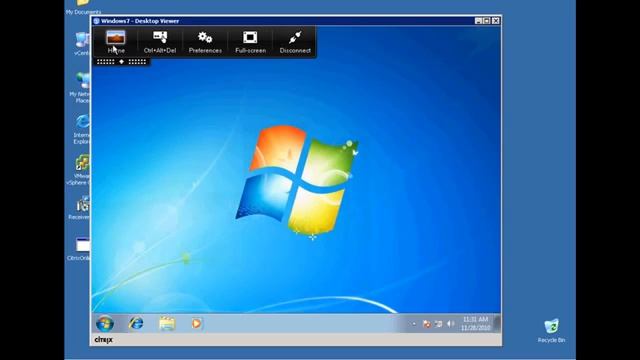Open the Windows 7 Start orb
Viewport: 640px width, 360px height.
(105, 323)
